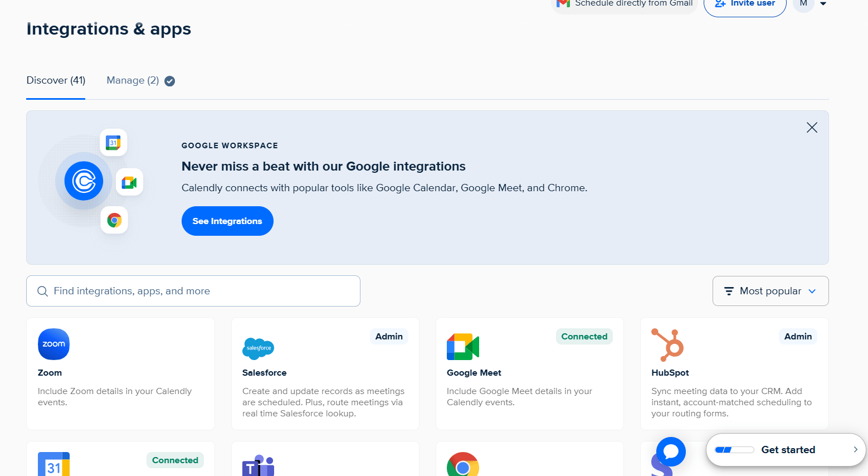Screen dimensions: 868x476
Task: Switch to the Manage tab
Action: tap(132, 80)
